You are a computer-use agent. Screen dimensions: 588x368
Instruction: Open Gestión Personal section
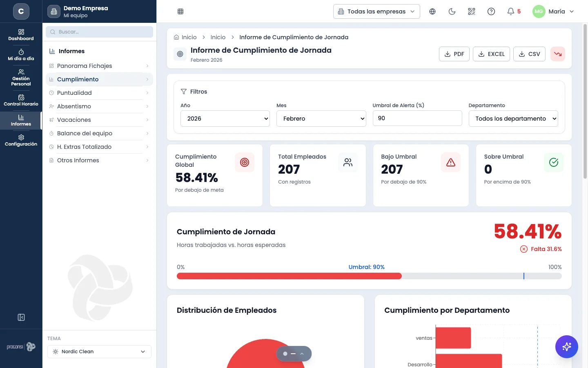coord(21,78)
